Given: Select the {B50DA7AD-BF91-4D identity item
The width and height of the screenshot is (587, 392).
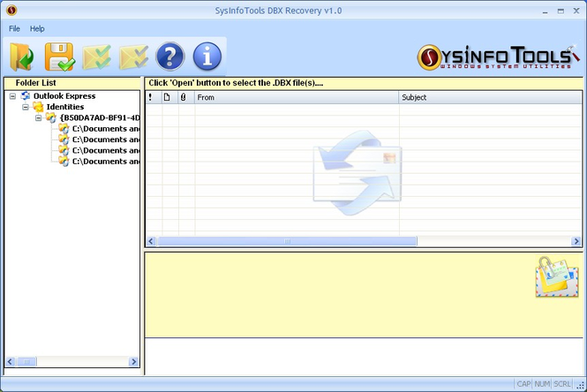Looking at the screenshot, I should click(x=100, y=117).
